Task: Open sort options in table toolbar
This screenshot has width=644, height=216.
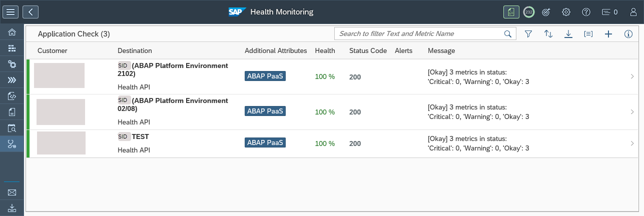Action: click(x=548, y=34)
